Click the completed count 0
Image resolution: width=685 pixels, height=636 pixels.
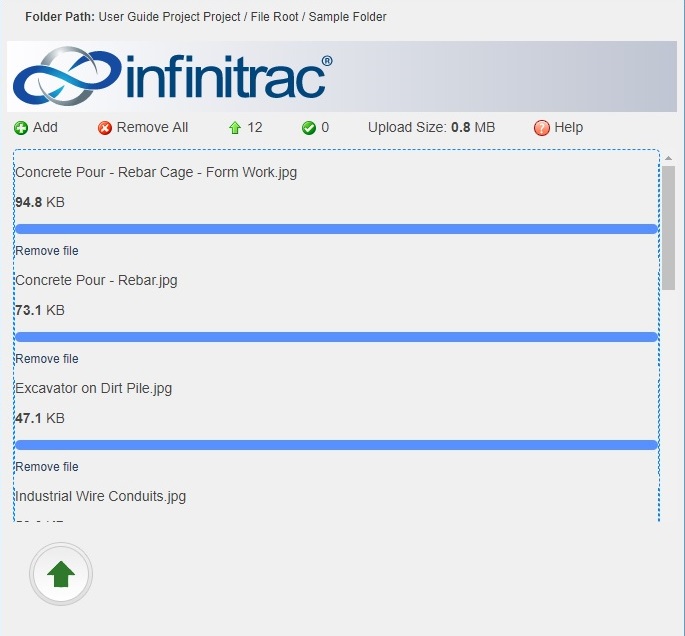tap(325, 127)
